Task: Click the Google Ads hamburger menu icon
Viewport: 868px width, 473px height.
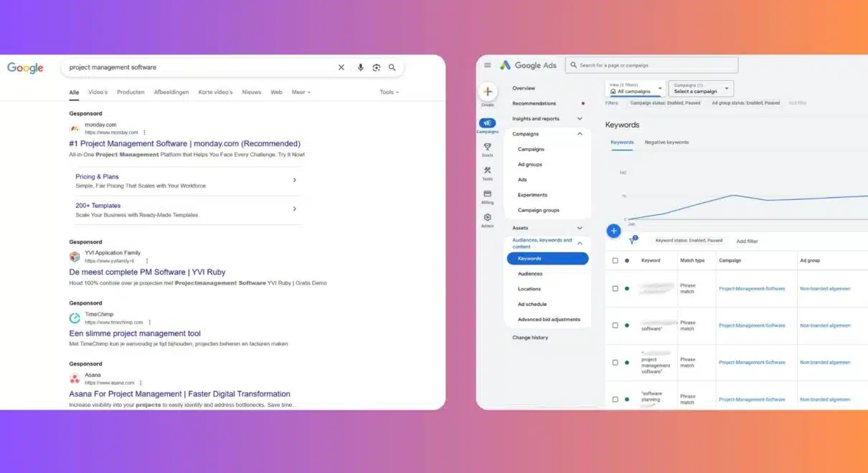Action: click(x=488, y=65)
